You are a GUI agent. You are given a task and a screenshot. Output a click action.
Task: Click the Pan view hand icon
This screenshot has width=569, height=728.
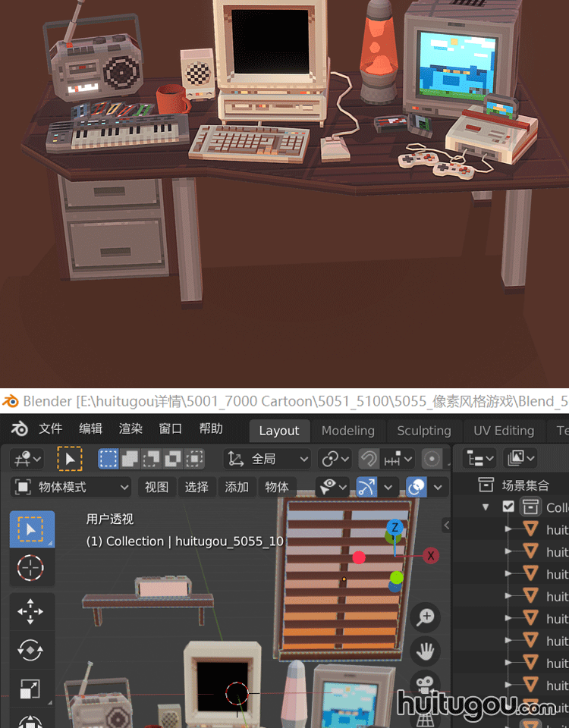(x=425, y=651)
